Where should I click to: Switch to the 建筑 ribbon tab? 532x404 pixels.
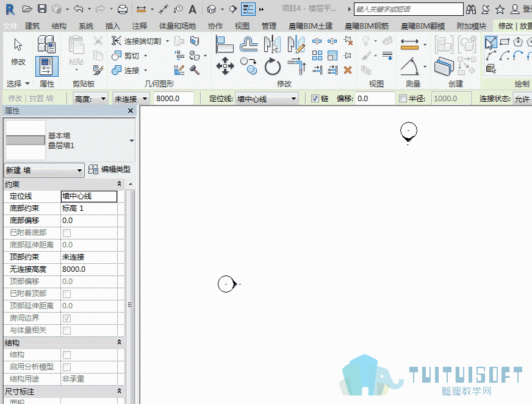point(32,26)
